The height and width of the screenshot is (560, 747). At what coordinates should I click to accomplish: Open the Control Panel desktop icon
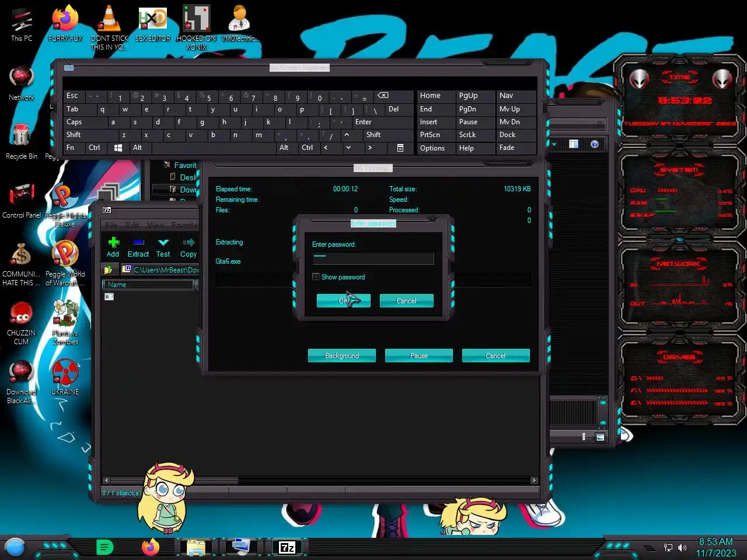tap(22, 200)
